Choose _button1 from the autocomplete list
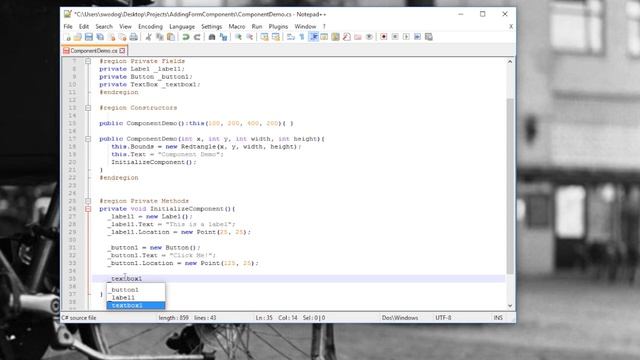The image size is (640, 360). click(x=136, y=290)
